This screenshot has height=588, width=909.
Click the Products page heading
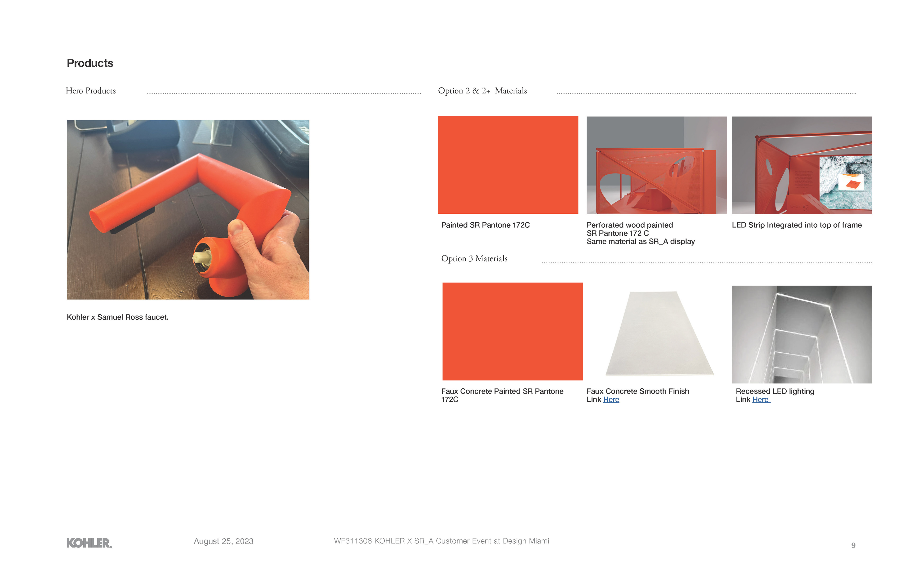point(90,63)
